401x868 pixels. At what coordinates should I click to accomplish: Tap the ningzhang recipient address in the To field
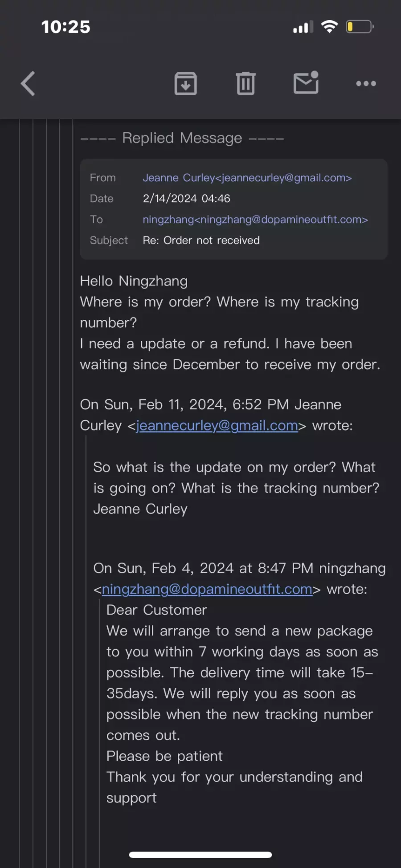(x=255, y=220)
